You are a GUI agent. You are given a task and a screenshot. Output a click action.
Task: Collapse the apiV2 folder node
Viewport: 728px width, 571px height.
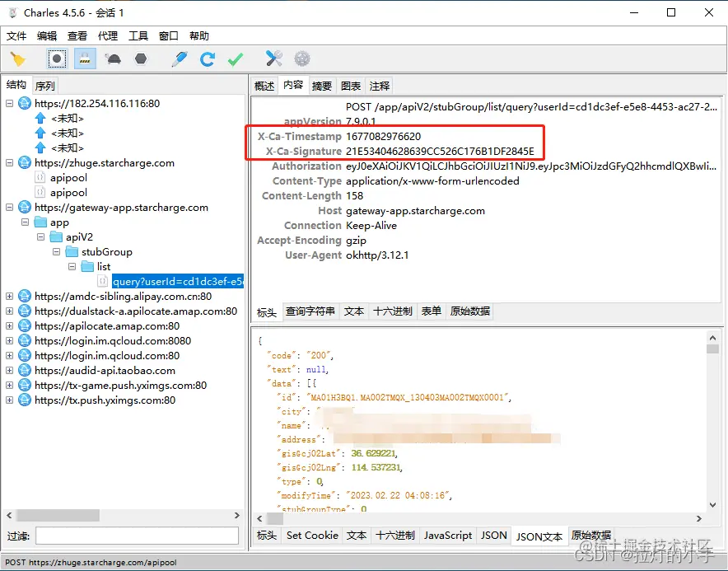(41, 237)
